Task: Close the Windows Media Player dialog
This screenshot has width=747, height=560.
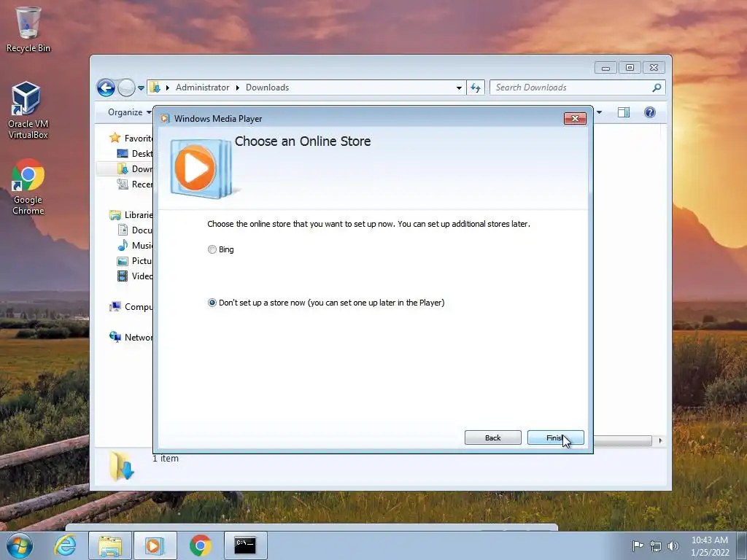Action: pos(575,119)
